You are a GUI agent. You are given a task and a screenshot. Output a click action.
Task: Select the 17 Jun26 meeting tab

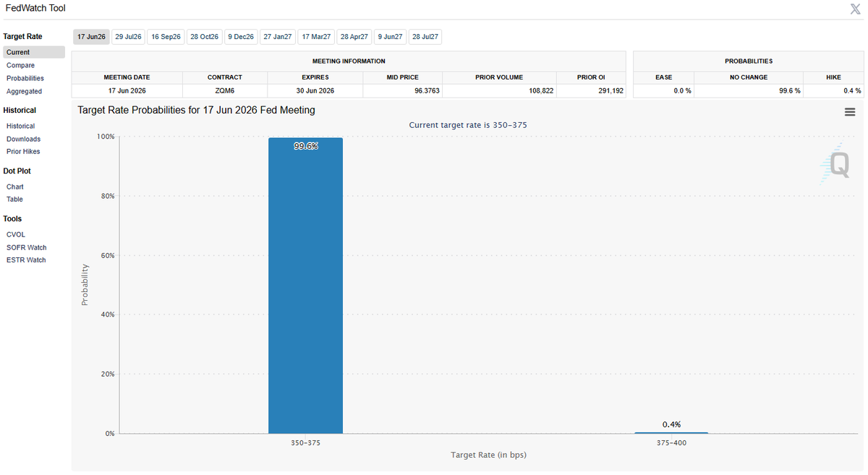pyautogui.click(x=91, y=37)
